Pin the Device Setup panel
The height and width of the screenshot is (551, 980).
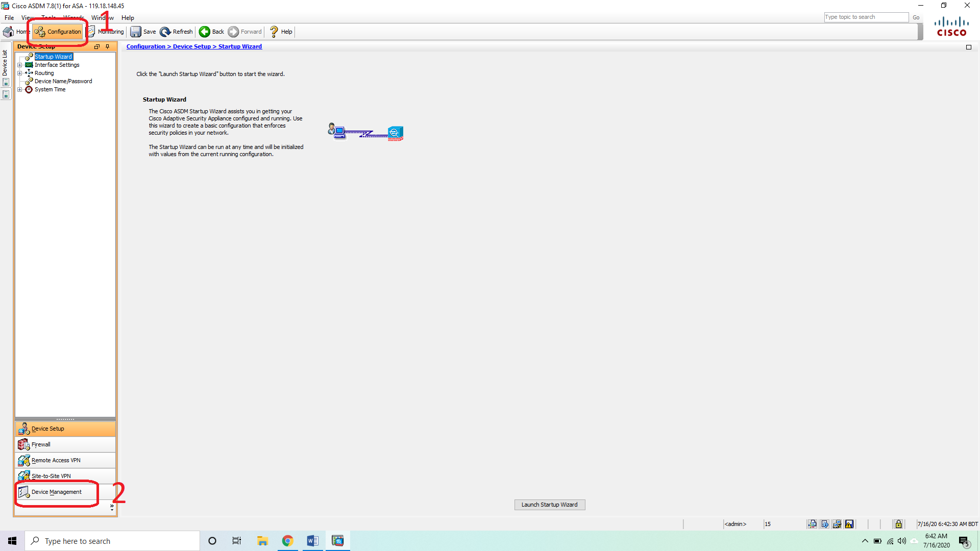tap(108, 46)
